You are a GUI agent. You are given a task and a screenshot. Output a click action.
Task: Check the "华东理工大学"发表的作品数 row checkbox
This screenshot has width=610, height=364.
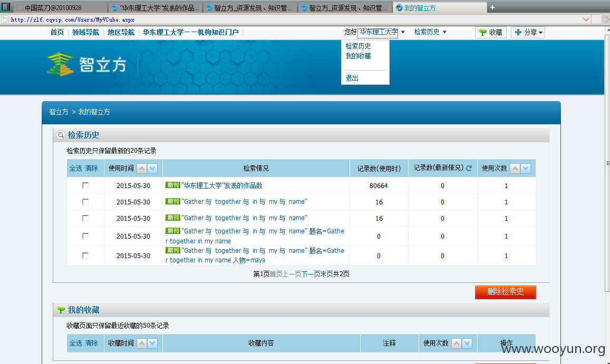point(85,185)
